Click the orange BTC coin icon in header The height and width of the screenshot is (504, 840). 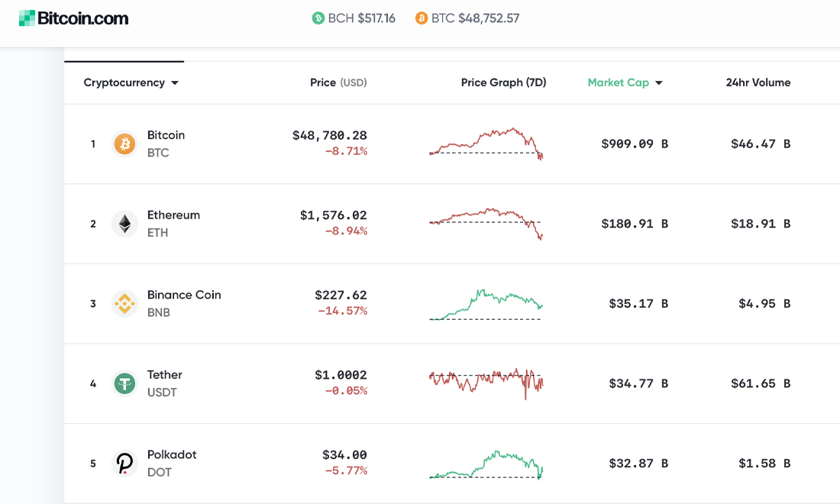pos(422,18)
